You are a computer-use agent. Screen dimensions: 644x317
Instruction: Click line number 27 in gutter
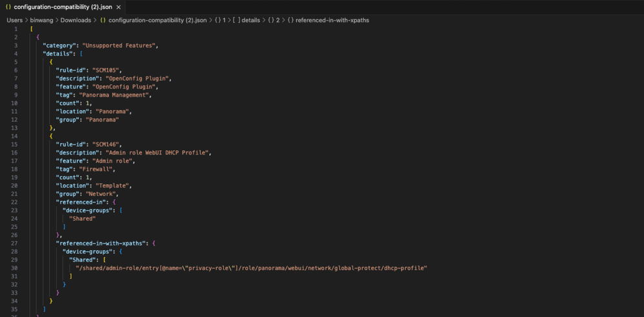[15, 243]
